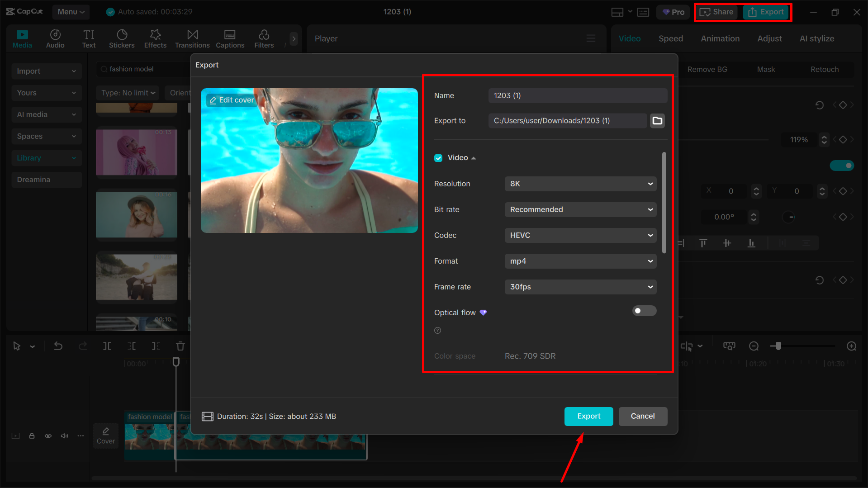
Task: Select the Captions panel icon
Action: pos(230,38)
